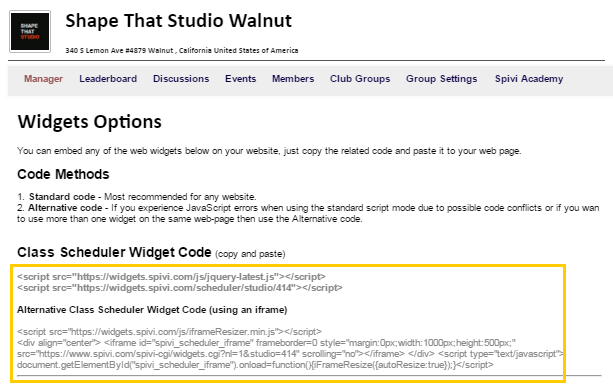Click the Widgets Options page heading
Viewport: 613px width, 389px height.
point(90,122)
